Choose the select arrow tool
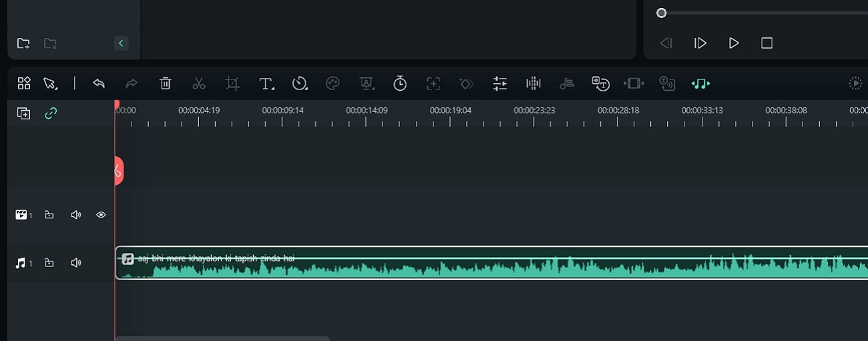Viewport: 868px width, 341px height. pyautogui.click(x=50, y=83)
